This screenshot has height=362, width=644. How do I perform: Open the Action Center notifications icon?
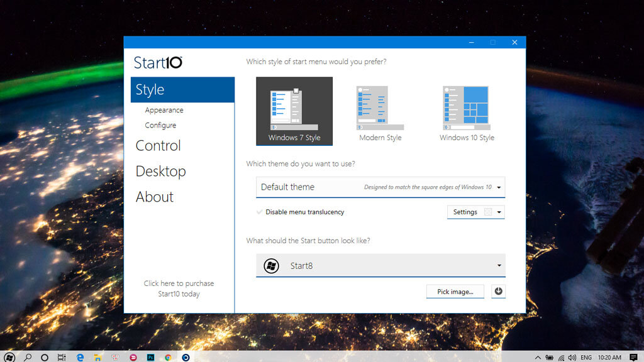pyautogui.click(x=633, y=358)
